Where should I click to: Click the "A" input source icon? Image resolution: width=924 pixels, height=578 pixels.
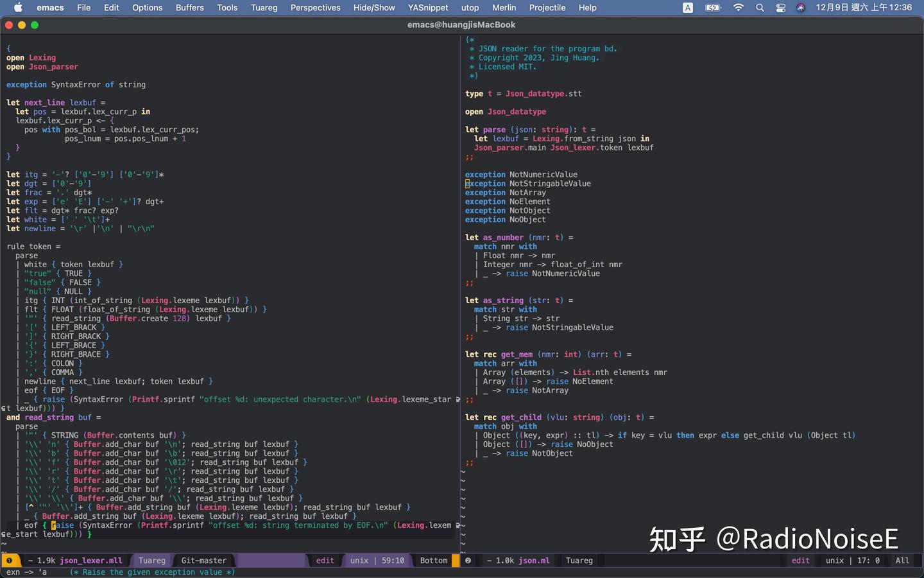click(688, 8)
